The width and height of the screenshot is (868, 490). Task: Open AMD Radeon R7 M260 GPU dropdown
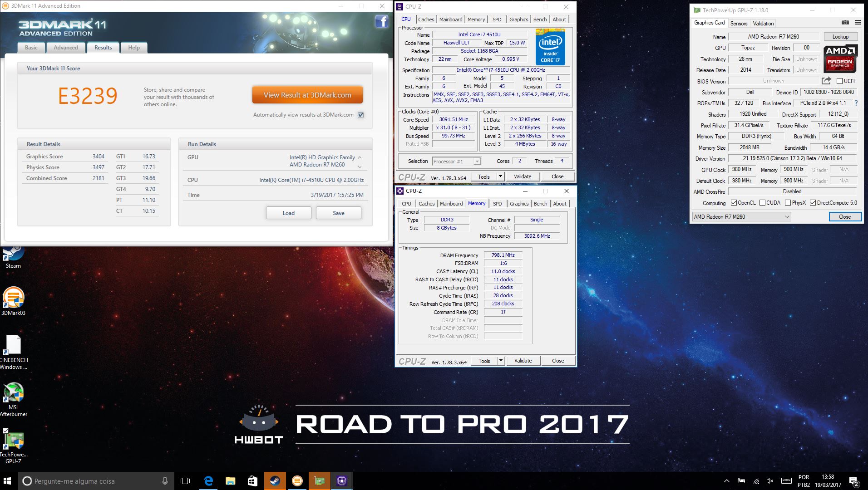tap(742, 217)
